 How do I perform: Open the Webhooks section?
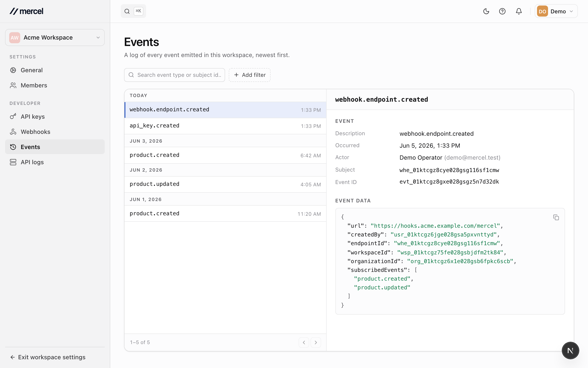click(55, 132)
